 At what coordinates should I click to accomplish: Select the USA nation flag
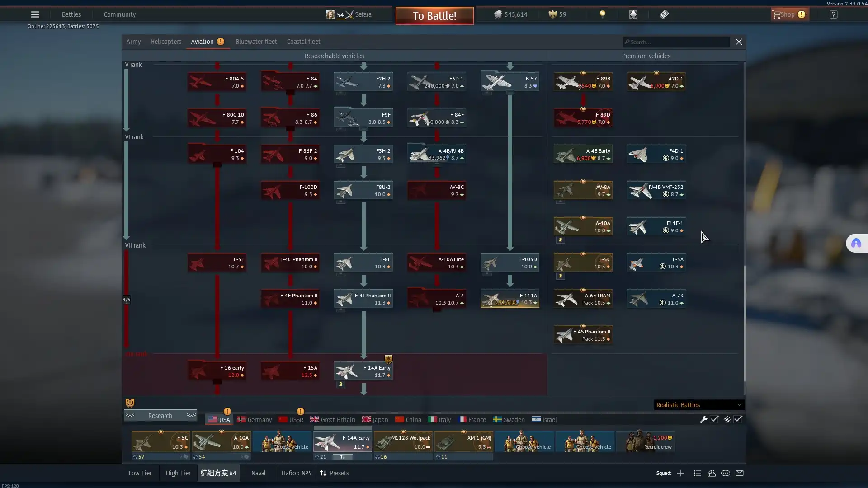pyautogui.click(x=219, y=420)
